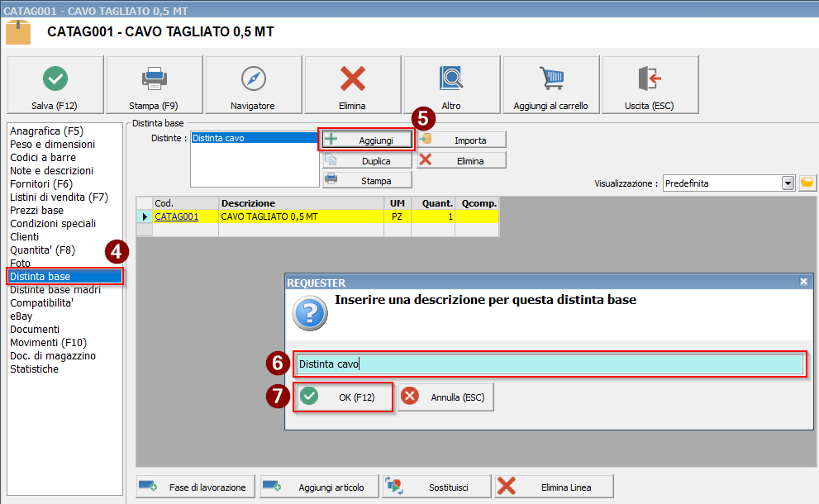Click the CATAG001 code link in grid
Image resolution: width=819 pixels, height=504 pixels.
coord(176,216)
